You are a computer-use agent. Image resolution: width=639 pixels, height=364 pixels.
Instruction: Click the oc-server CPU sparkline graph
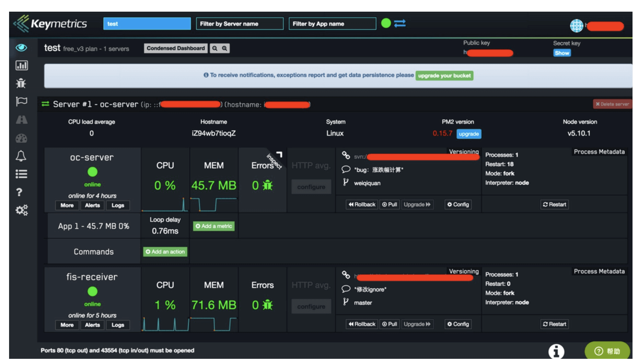(x=165, y=204)
